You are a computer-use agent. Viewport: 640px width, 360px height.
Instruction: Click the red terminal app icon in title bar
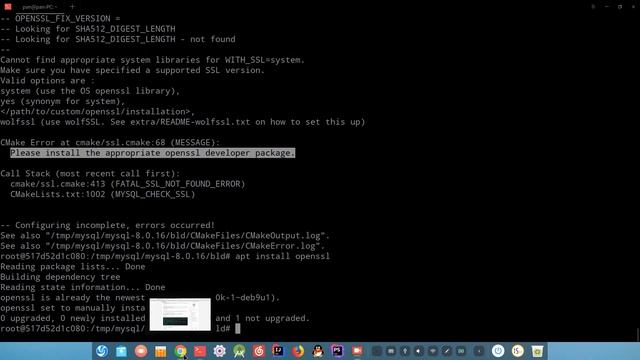click(8, 7)
